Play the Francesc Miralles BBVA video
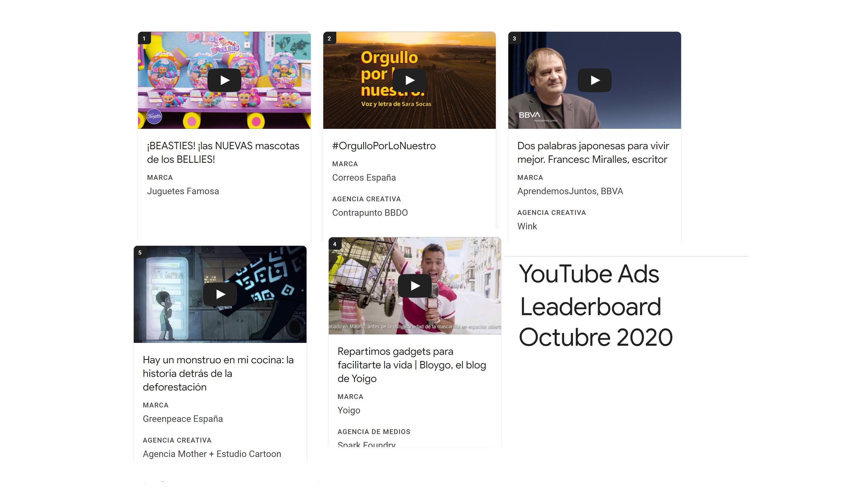The height and width of the screenshot is (504, 863). [594, 80]
